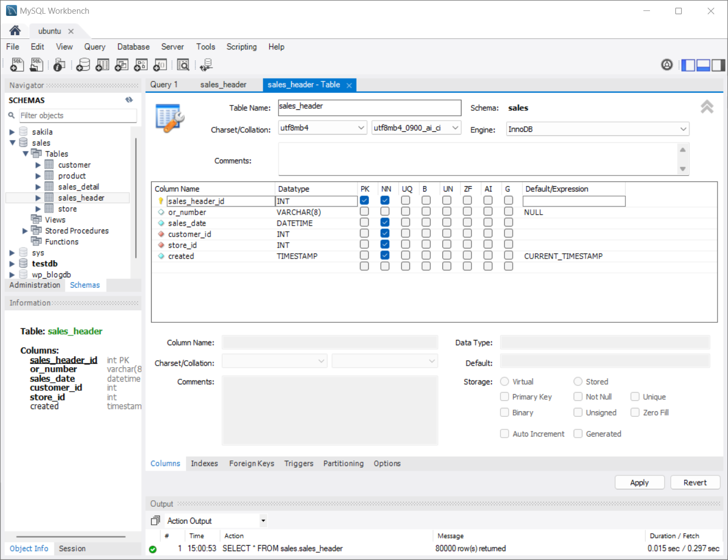
Task: Switch to the Query 1 tab
Action: pyautogui.click(x=164, y=85)
